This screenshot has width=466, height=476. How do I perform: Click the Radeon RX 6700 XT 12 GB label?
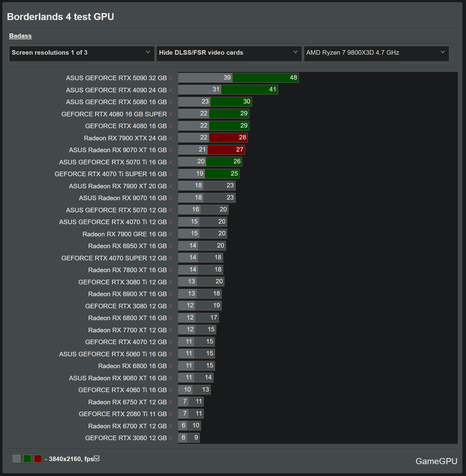128,426
